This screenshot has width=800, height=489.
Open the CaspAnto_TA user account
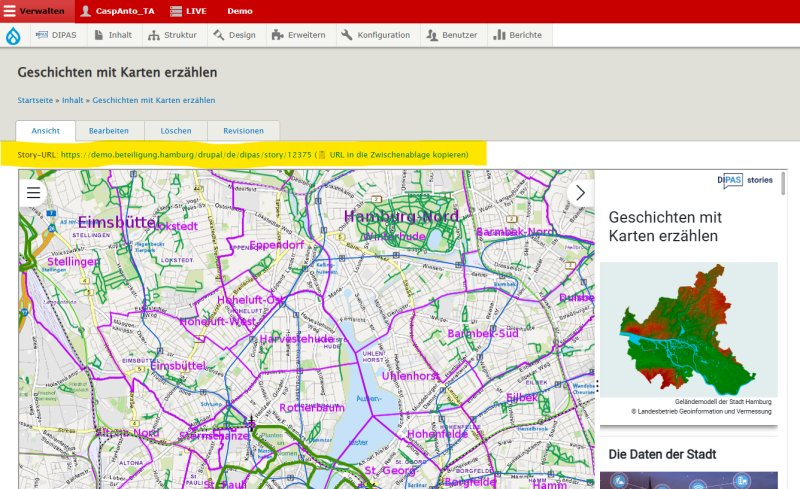tap(117, 11)
